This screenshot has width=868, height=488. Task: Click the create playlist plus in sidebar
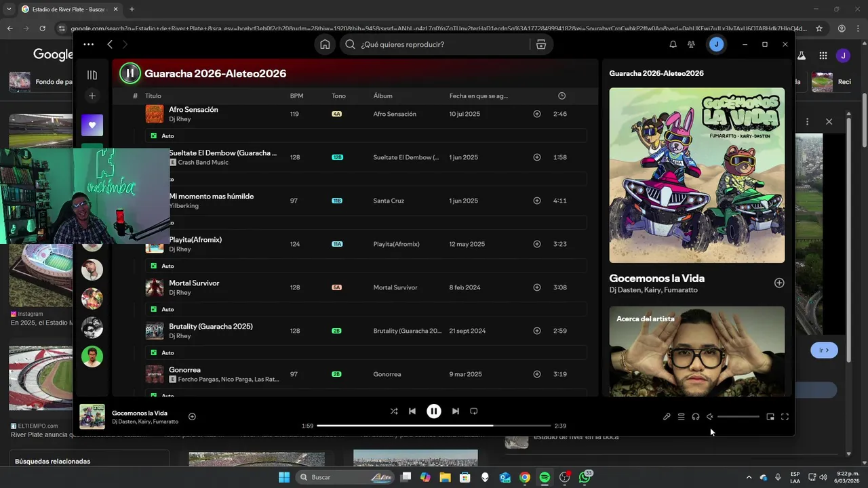click(92, 96)
